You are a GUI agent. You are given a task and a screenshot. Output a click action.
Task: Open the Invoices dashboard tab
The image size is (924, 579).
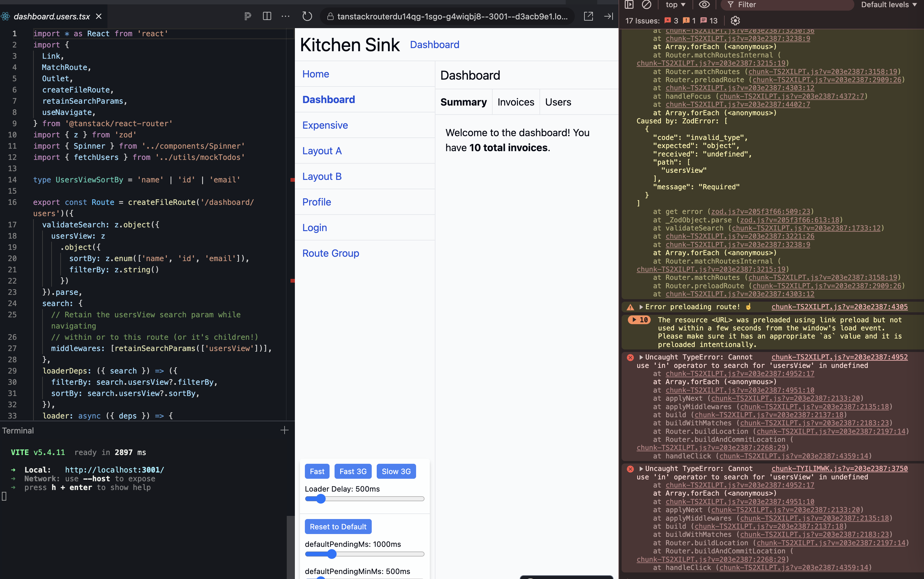click(x=515, y=102)
